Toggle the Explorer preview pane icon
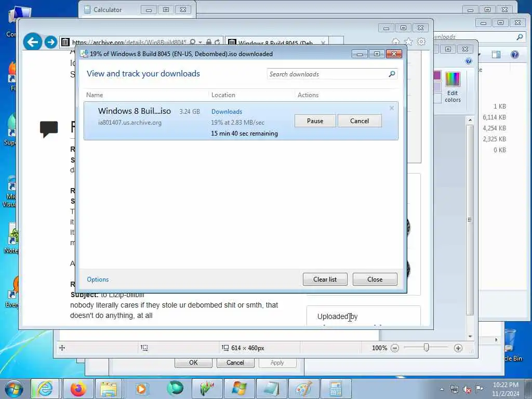The width and height of the screenshot is (532, 399). click(496, 55)
